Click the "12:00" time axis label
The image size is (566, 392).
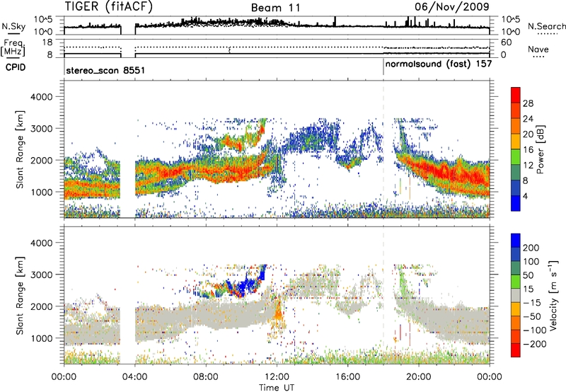(x=277, y=377)
